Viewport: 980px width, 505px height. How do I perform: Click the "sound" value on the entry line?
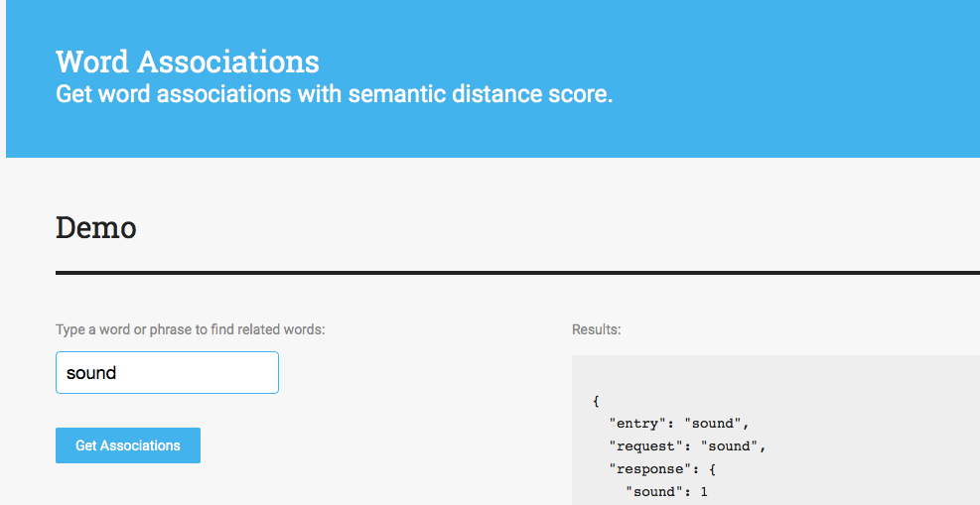[713, 424]
